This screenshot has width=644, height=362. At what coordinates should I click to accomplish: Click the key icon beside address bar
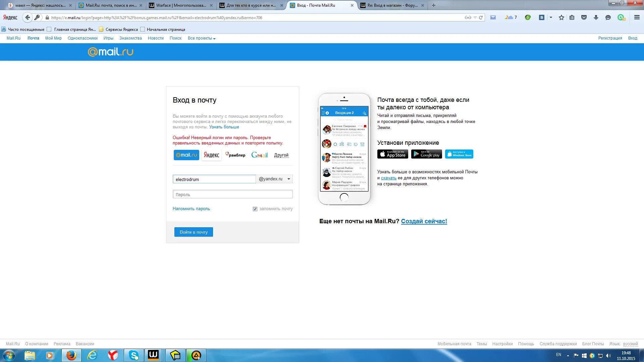[x=37, y=17]
